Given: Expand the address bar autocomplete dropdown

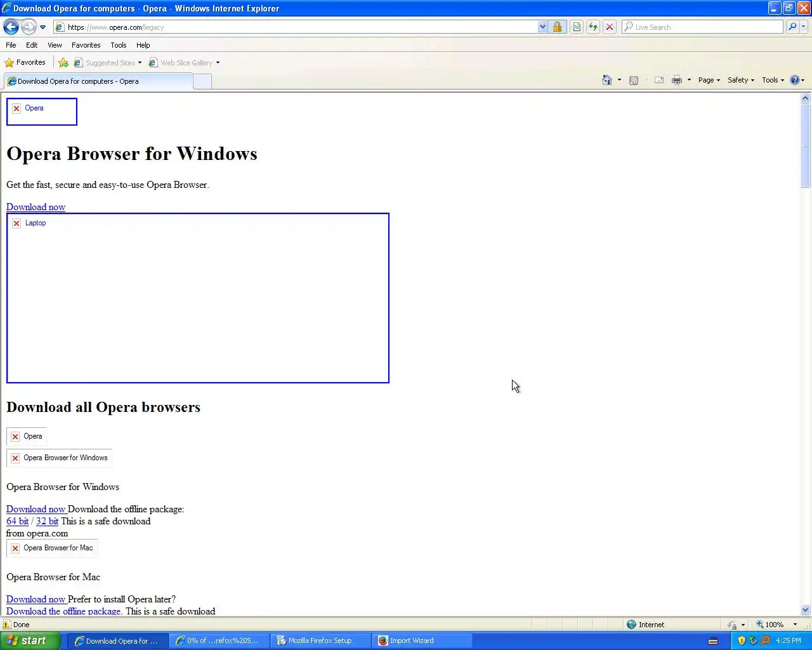Looking at the screenshot, I should tap(542, 27).
